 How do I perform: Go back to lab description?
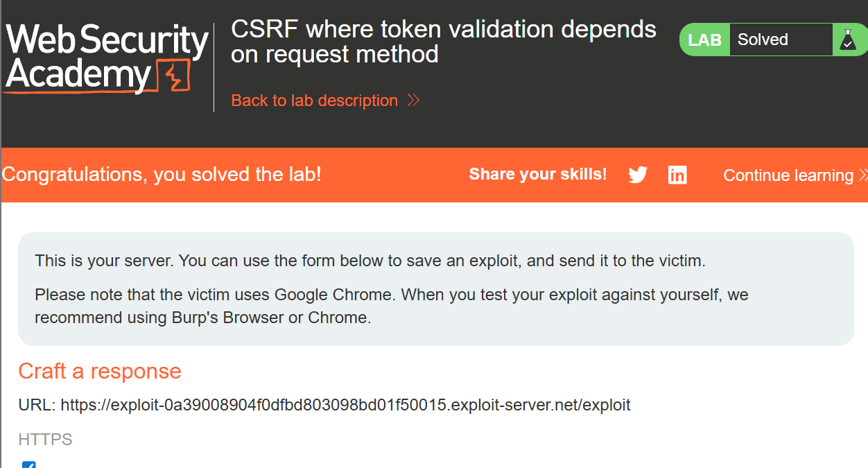315,101
